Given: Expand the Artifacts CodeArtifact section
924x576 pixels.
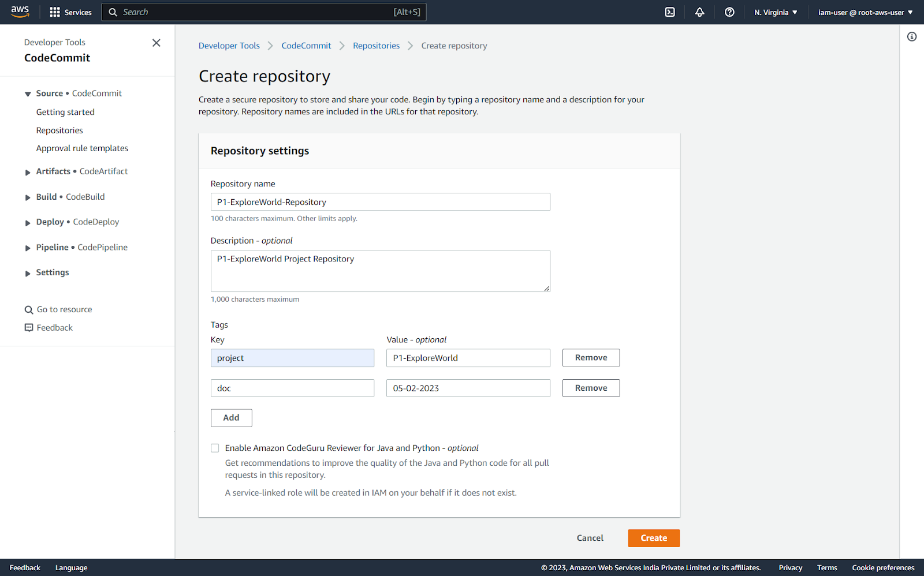Looking at the screenshot, I should (x=28, y=172).
